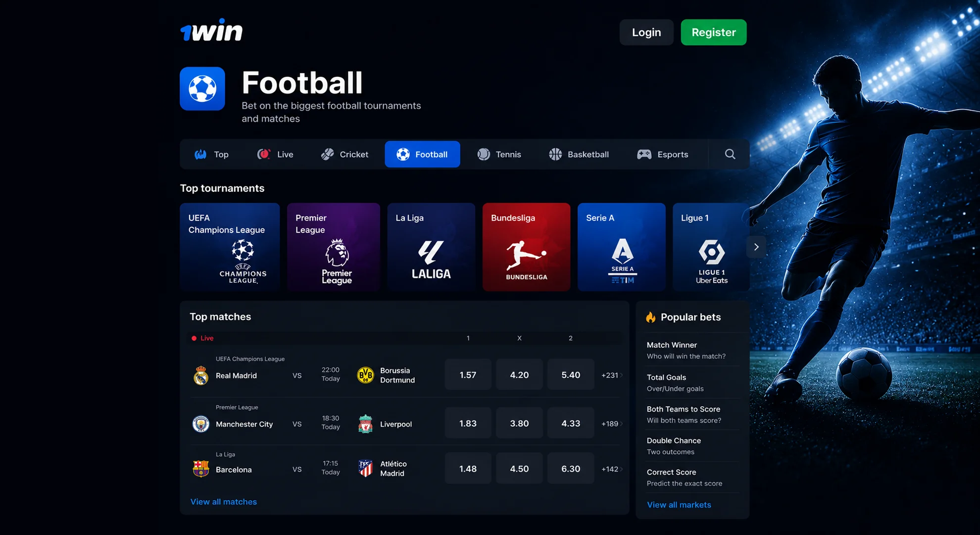Expand +231 markets for Real Madrid match

point(612,375)
